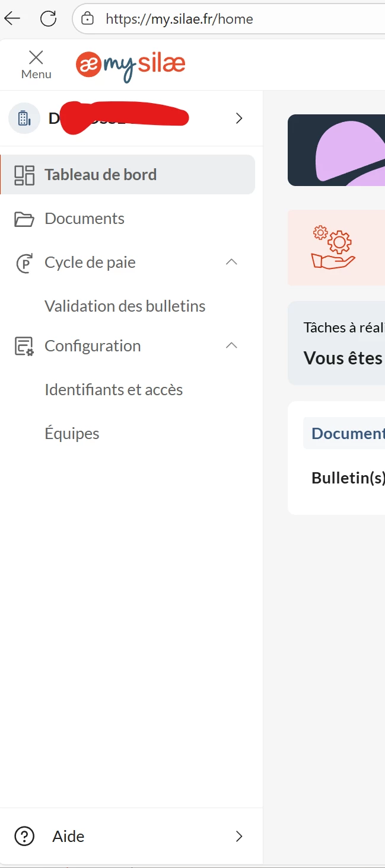Click the Cycle de paie icon
Viewport: 385px width, 868px height.
pyautogui.click(x=24, y=263)
